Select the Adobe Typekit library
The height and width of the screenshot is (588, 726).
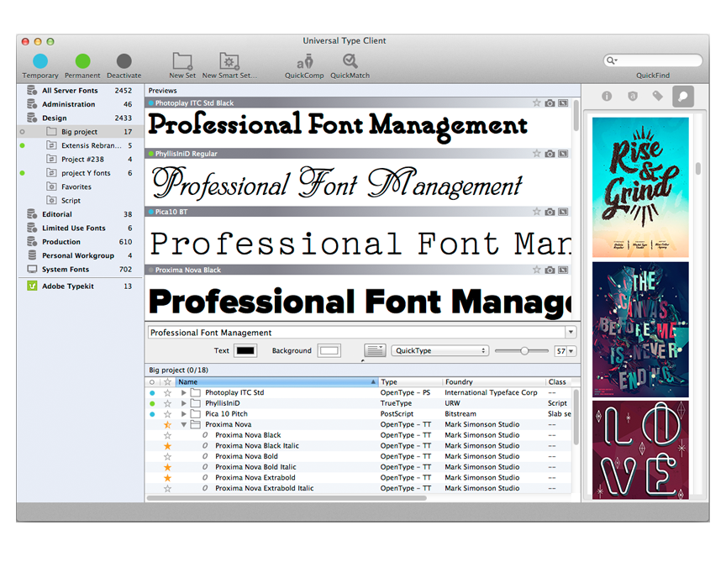point(69,286)
